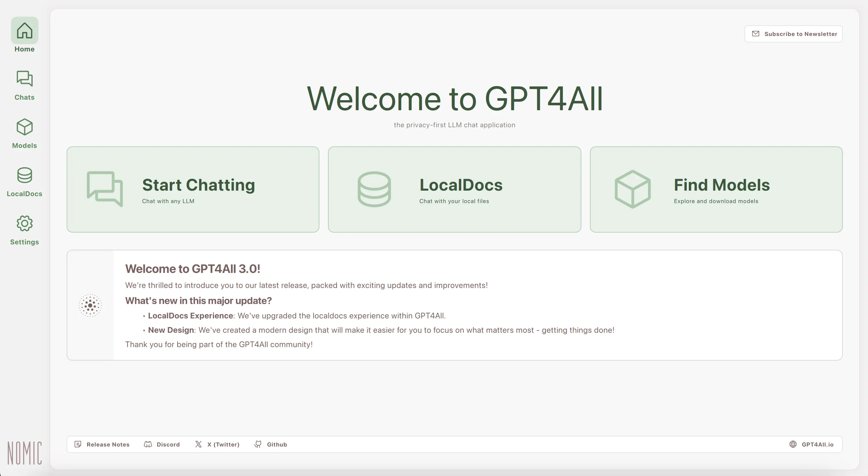Click the envelope icon on Subscribe button
The width and height of the screenshot is (868, 476).
point(756,34)
